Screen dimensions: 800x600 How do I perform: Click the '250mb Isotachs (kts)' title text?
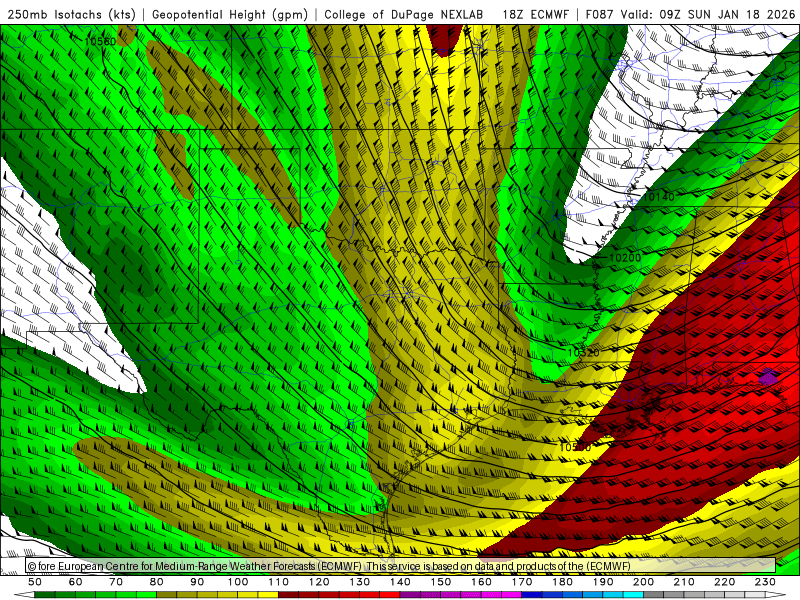[x=71, y=14]
